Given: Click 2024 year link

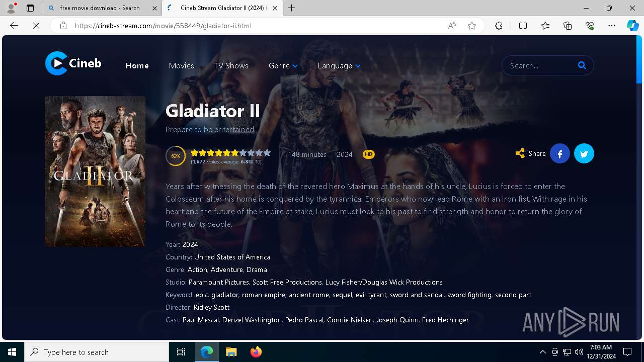Looking at the screenshot, I should (190, 244).
